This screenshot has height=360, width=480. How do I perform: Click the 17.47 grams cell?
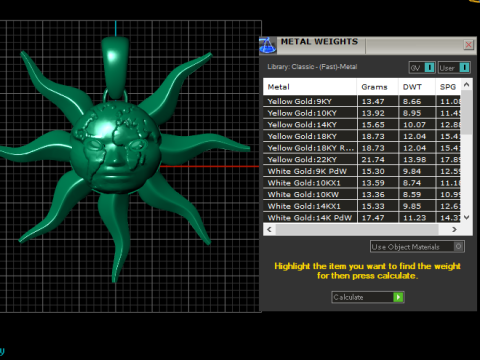tap(378, 218)
